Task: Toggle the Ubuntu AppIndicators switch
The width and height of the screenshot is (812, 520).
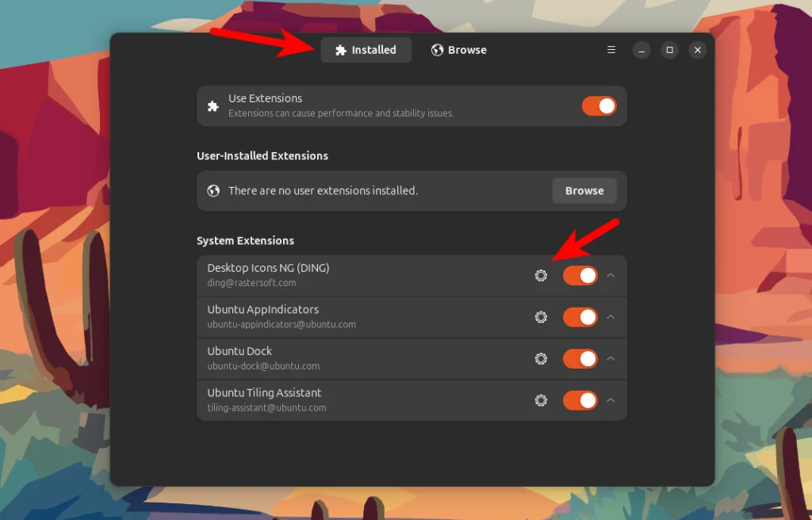Action: pyautogui.click(x=580, y=317)
